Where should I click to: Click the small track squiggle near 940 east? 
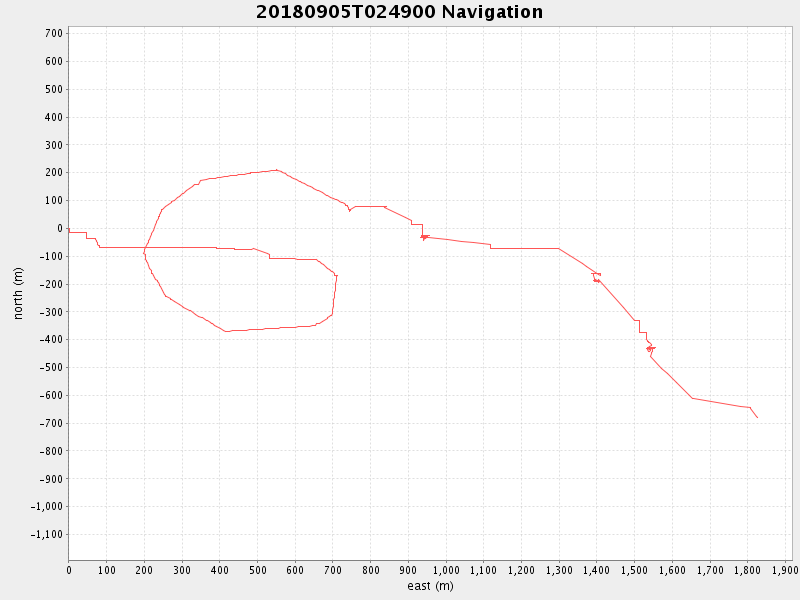pos(424,237)
